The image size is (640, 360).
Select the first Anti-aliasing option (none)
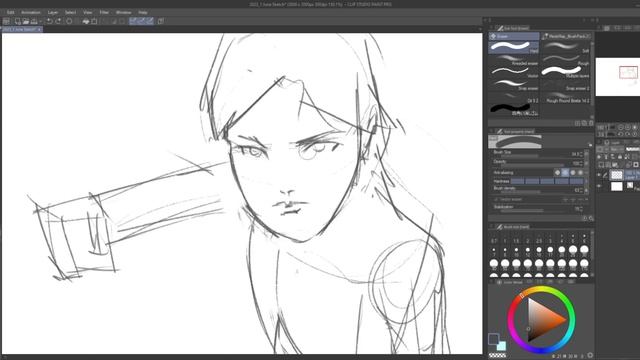pyautogui.click(x=557, y=173)
